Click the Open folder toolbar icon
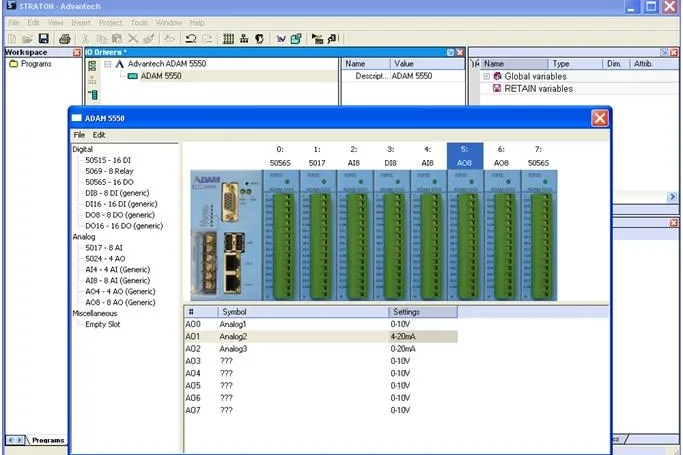The width and height of the screenshot is (683, 455). click(x=27, y=39)
